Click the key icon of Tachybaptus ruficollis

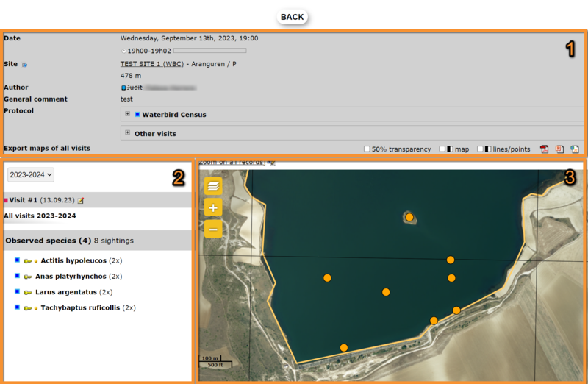(28, 308)
